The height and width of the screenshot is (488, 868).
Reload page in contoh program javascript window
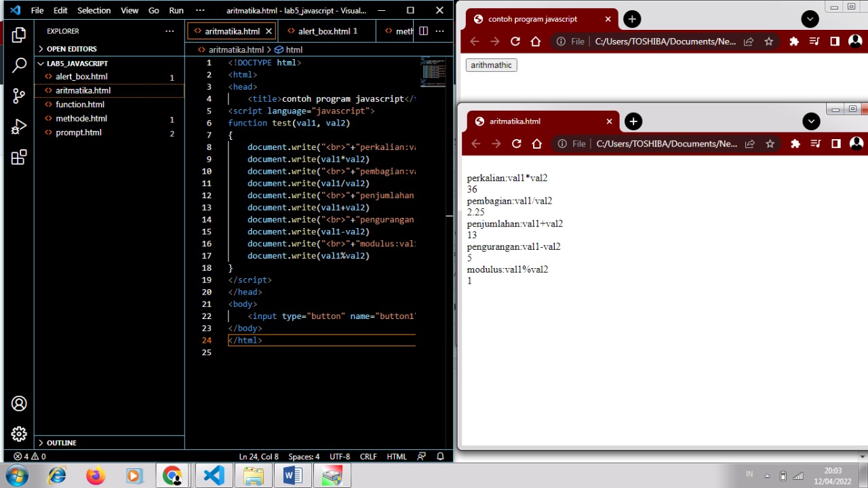coord(515,41)
